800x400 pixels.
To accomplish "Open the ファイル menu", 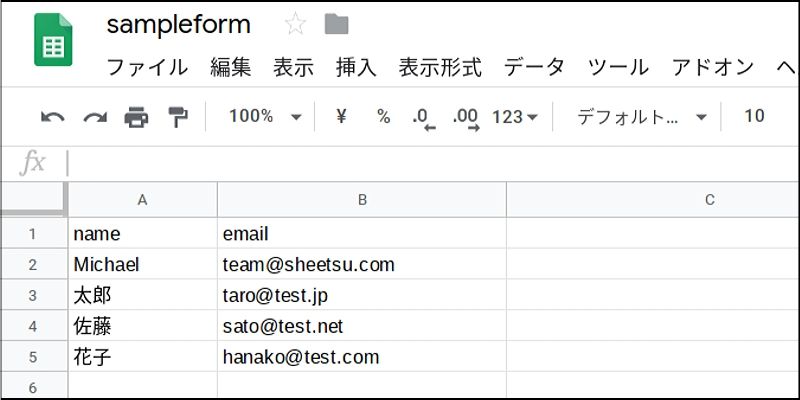I will tap(147, 67).
